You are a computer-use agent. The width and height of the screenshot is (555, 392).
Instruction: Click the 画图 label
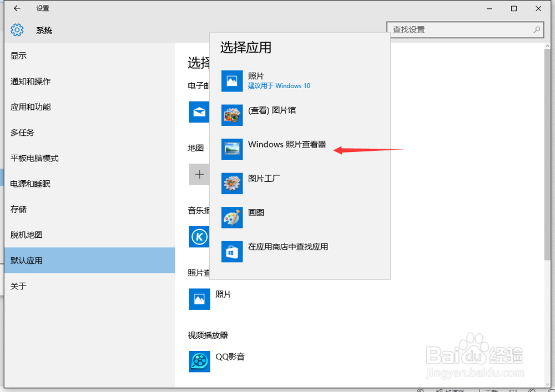coord(256,212)
